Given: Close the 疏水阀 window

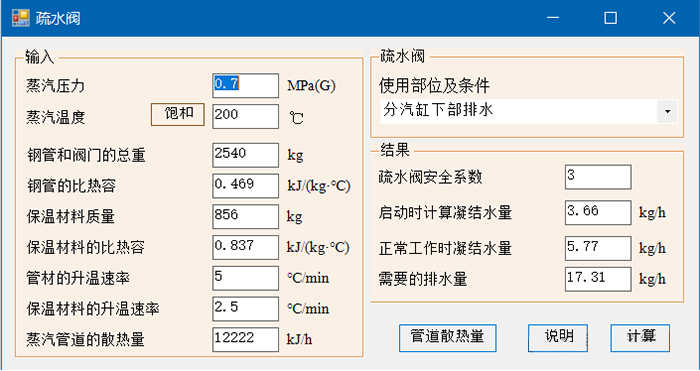Looking at the screenshot, I should [x=669, y=18].
